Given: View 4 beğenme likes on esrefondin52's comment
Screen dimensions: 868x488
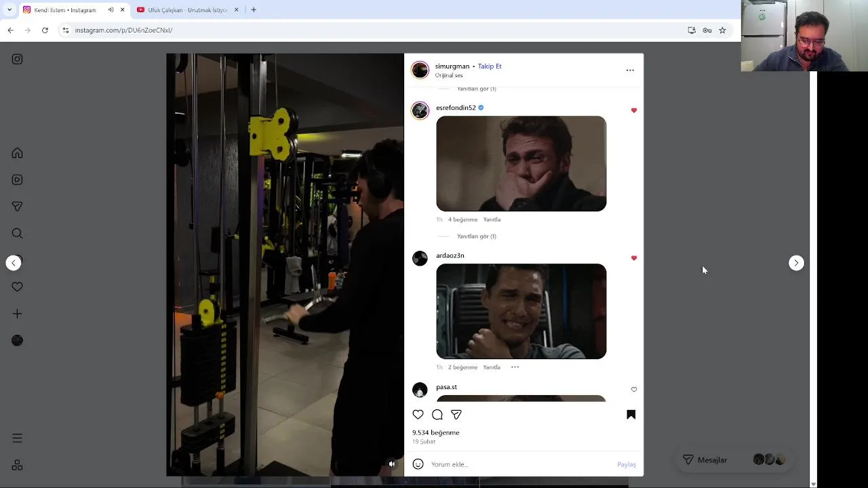Looking at the screenshot, I should 462,220.
